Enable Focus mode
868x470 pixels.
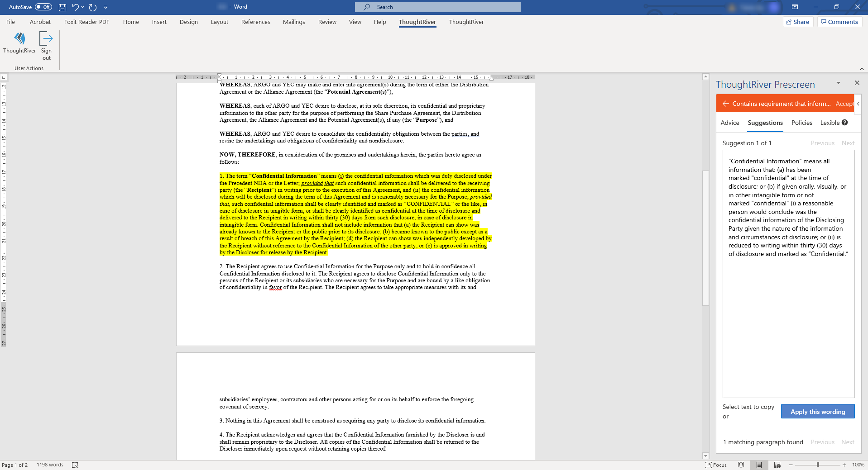(x=716, y=465)
